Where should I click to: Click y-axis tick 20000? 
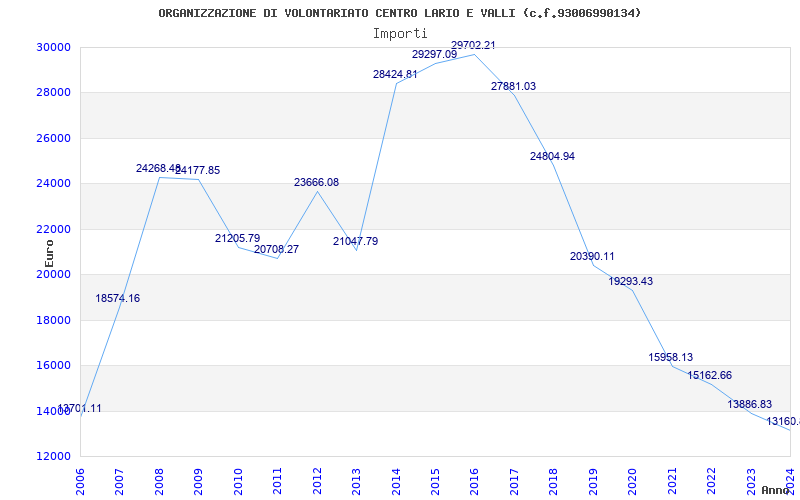pyautogui.click(x=53, y=274)
